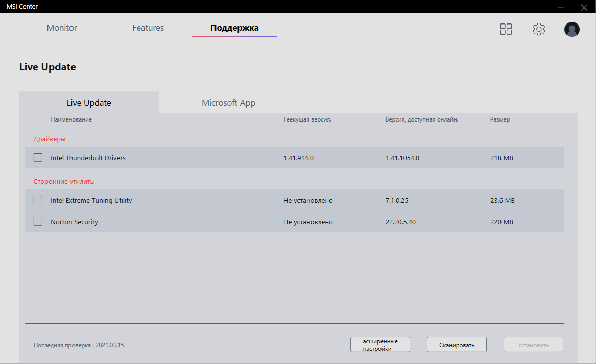Click the 220 MB size value

(x=502, y=222)
